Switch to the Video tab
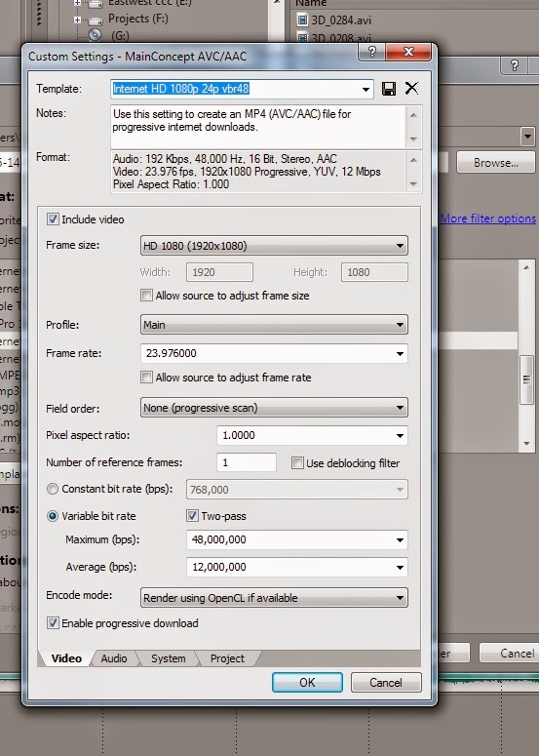This screenshot has width=539, height=756. coord(66,658)
